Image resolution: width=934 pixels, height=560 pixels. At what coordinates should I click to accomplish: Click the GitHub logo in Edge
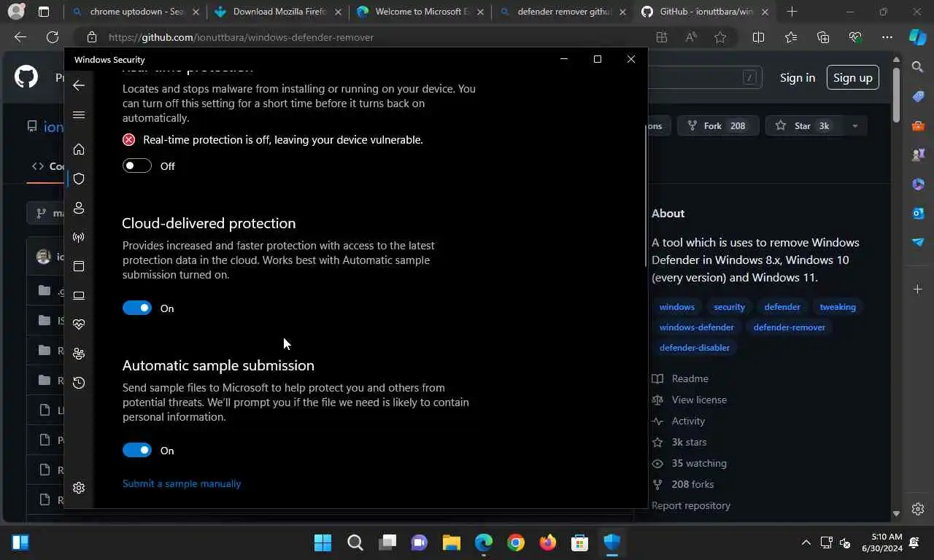point(26,77)
